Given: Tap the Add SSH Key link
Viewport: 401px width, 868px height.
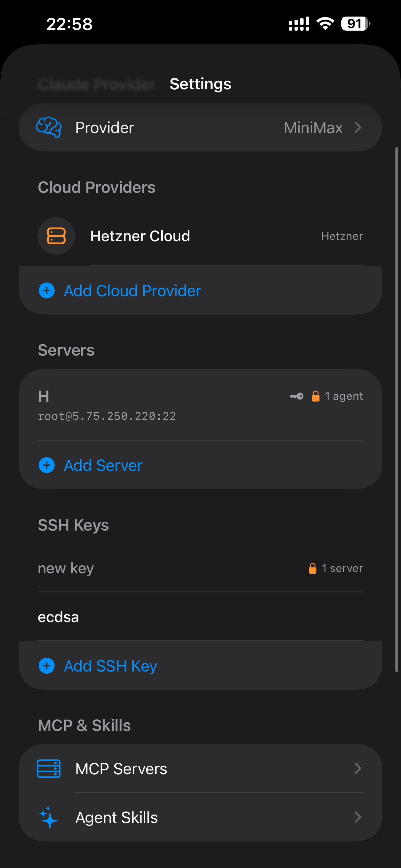Looking at the screenshot, I should pos(111,666).
